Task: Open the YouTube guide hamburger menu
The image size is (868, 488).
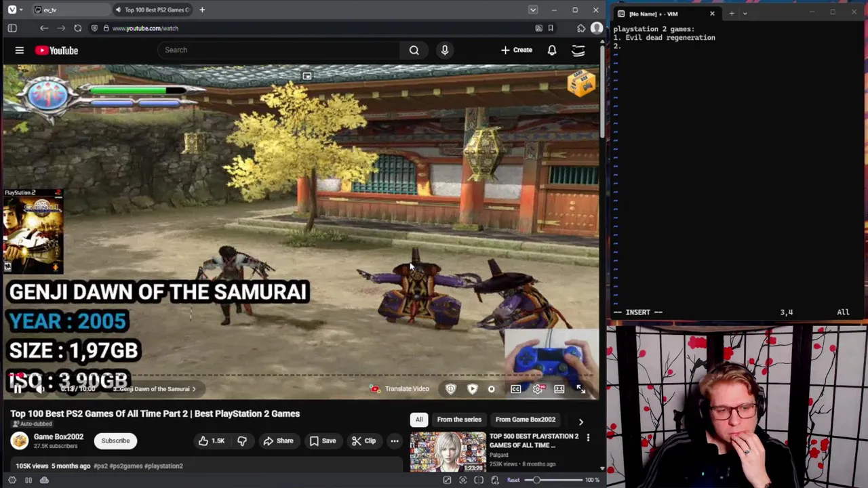Action: coord(20,50)
